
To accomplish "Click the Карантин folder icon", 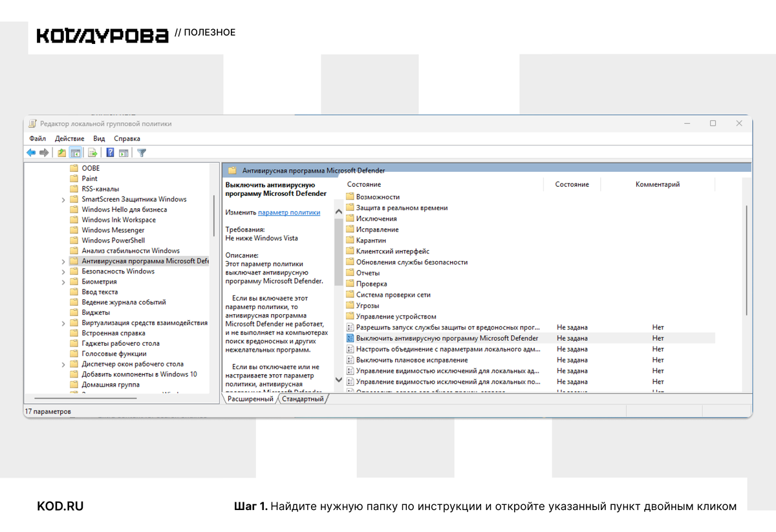I will click(x=350, y=240).
